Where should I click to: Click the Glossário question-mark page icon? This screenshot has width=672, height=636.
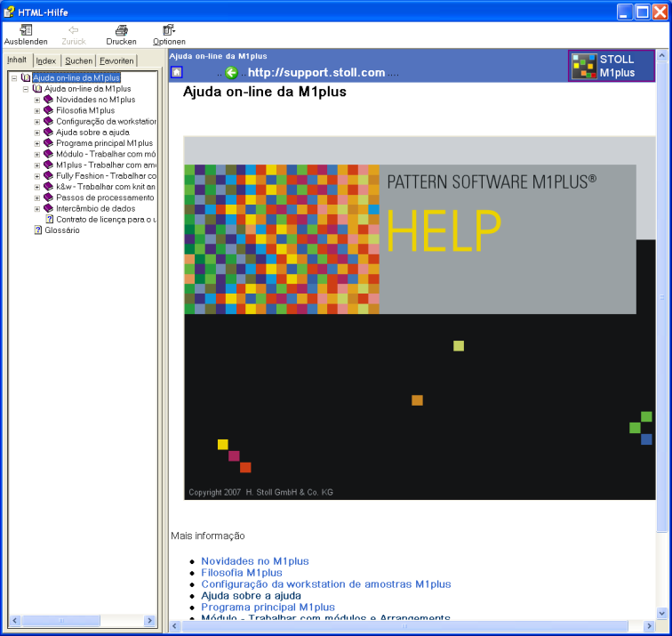pyautogui.click(x=37, y=229)
